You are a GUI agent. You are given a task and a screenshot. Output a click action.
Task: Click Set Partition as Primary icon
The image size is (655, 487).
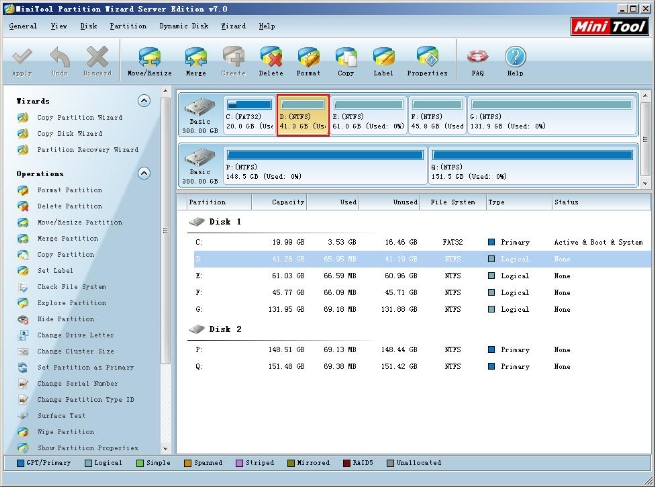23,368
